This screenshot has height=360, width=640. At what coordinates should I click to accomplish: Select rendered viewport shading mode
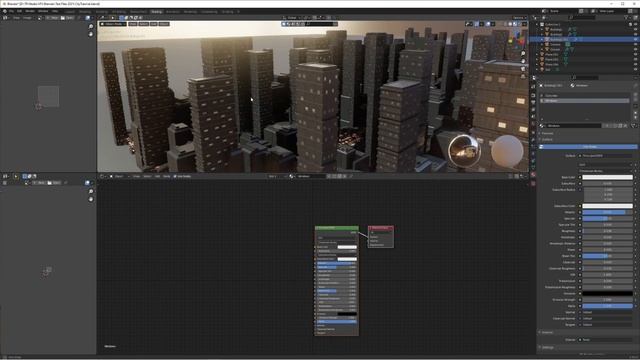520,24
